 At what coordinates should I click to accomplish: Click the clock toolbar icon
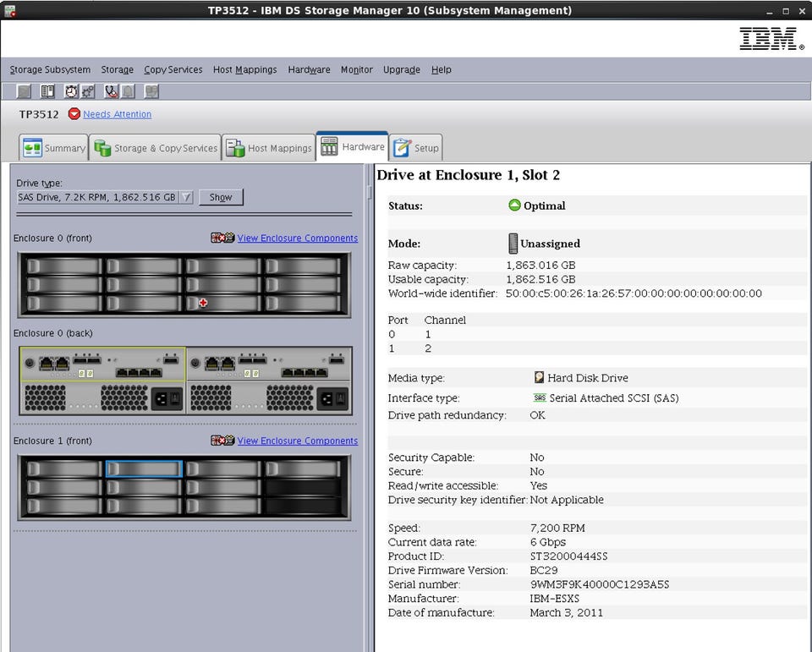71,91
